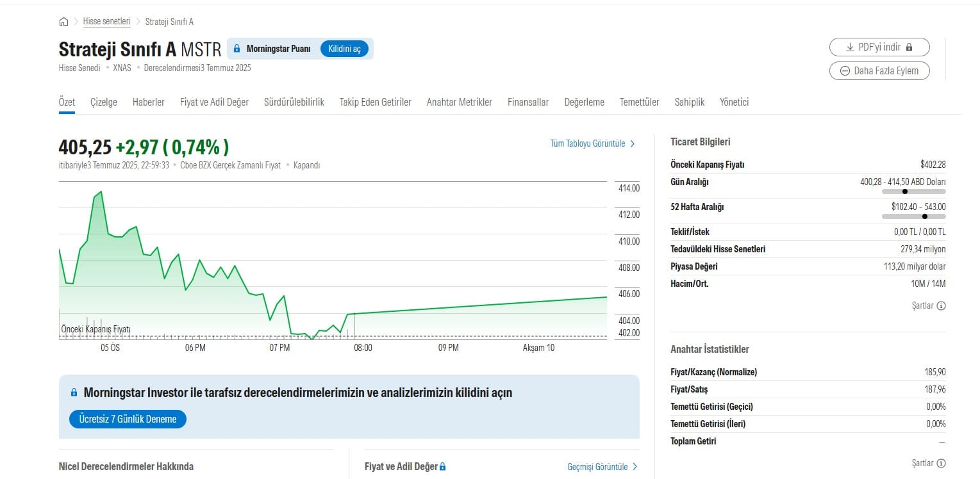Start the Ücretsiz 7 Günlük Deneme

[x=128, y=419]
